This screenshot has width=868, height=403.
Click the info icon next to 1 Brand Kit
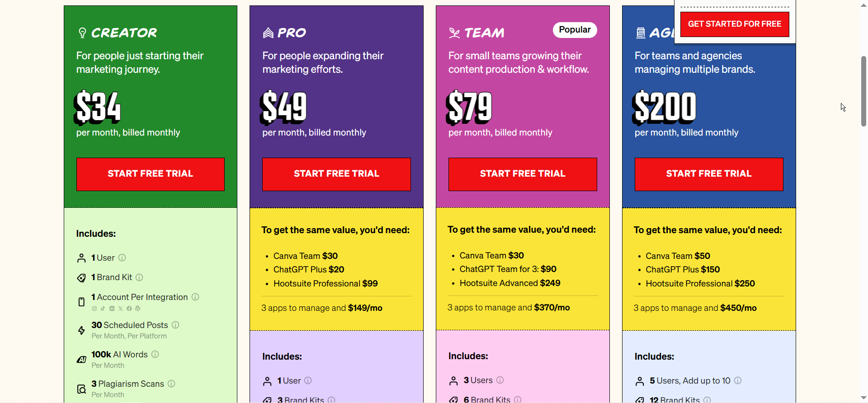139,277
